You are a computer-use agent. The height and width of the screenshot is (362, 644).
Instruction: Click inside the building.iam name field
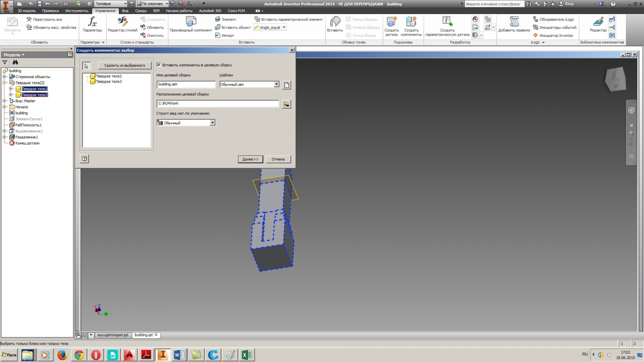pos(186,84)
